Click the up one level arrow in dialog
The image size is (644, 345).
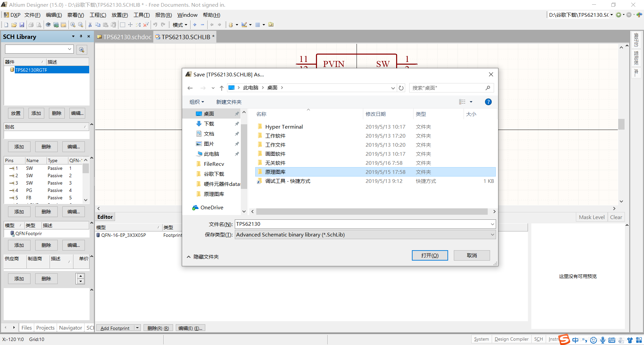click(x=222, y=88)
